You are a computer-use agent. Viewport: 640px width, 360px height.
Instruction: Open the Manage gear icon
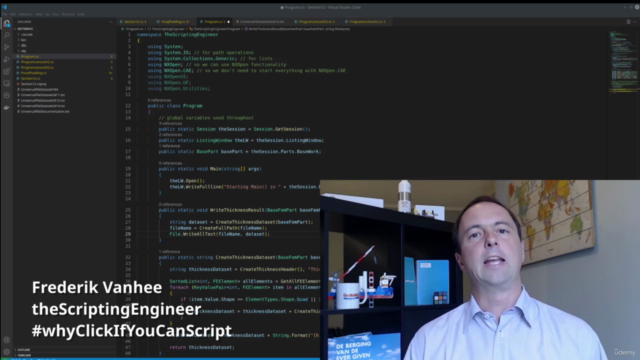[7, 351]
